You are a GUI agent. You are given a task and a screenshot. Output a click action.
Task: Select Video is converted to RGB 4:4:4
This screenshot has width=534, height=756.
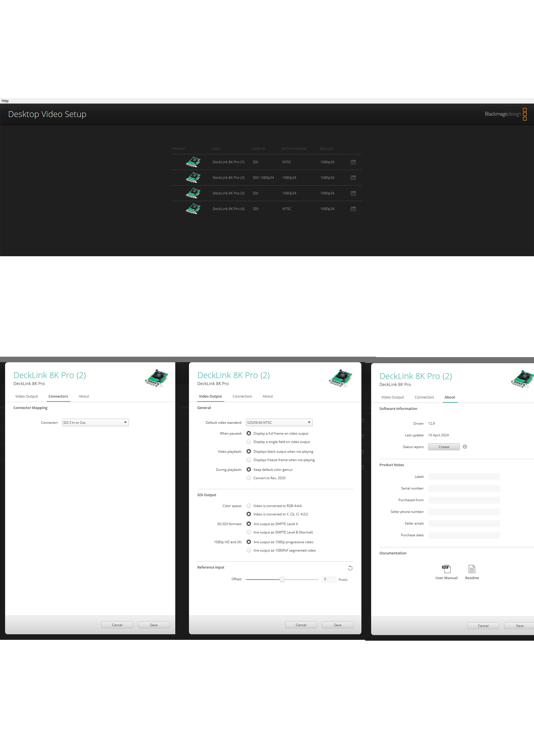point(249,506)
